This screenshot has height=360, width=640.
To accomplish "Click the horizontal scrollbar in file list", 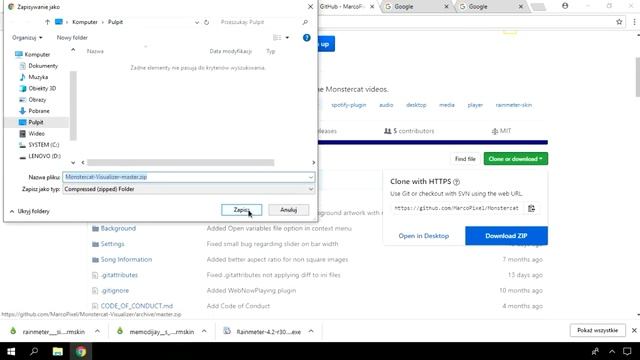I will (180, 163).
